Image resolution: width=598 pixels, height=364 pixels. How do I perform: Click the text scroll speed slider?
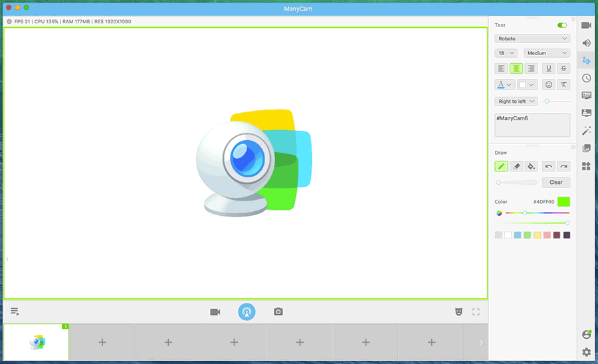coord(557,102)
